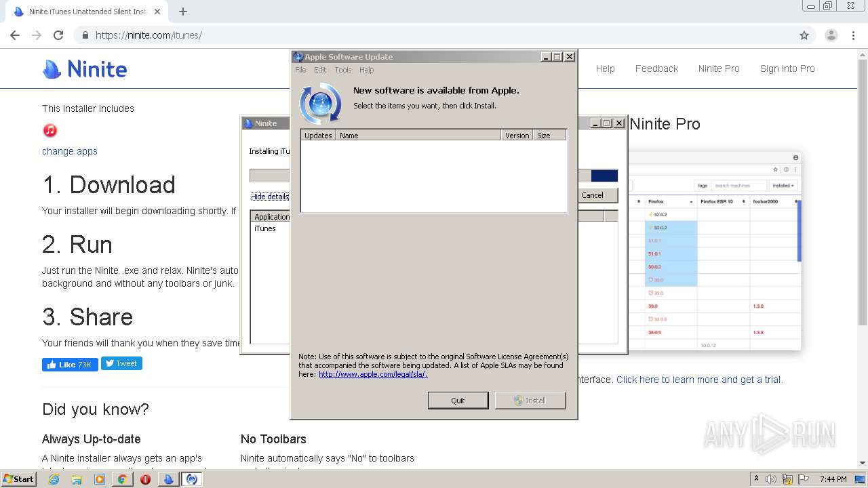
Task: Click the Ninite Pro dashboard screenshot
Action: [x=714, y=251]
